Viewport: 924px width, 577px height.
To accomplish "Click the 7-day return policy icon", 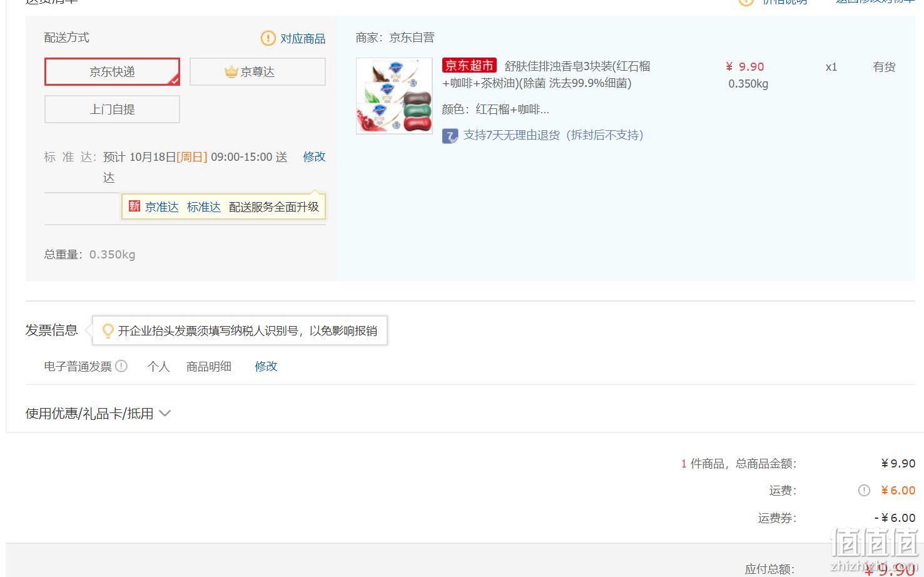I will click(450, 136).
